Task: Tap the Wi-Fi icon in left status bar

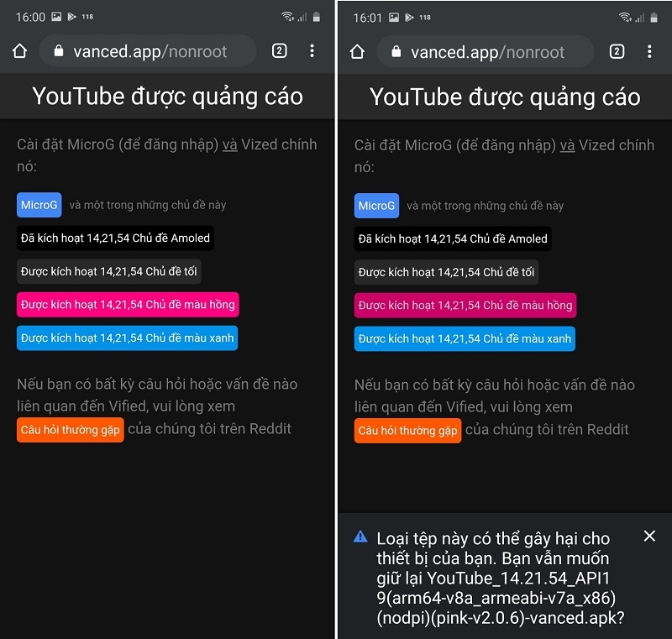Action: point(287,17)
